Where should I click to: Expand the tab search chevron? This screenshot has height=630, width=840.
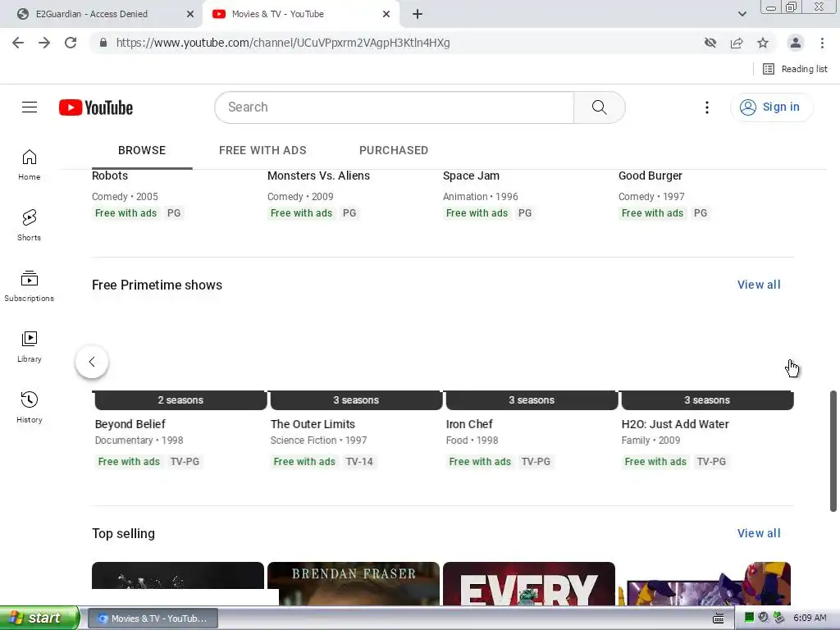tap(742, 14)
